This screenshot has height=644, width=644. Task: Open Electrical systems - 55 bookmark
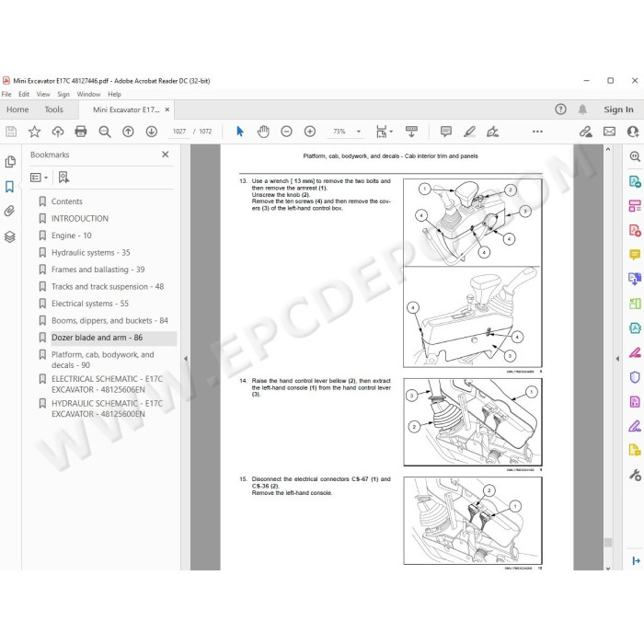pyautogui.click(x=90, y=304)
